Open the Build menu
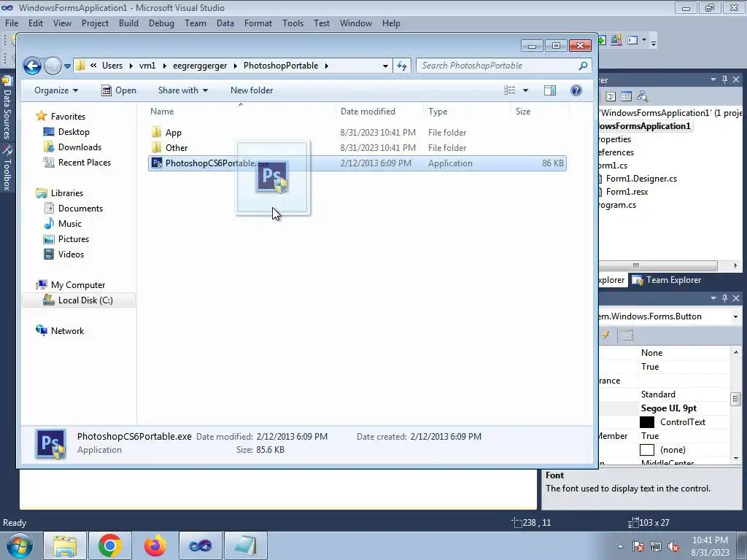Viewport: 747px width, 560px height. [128, 23]
